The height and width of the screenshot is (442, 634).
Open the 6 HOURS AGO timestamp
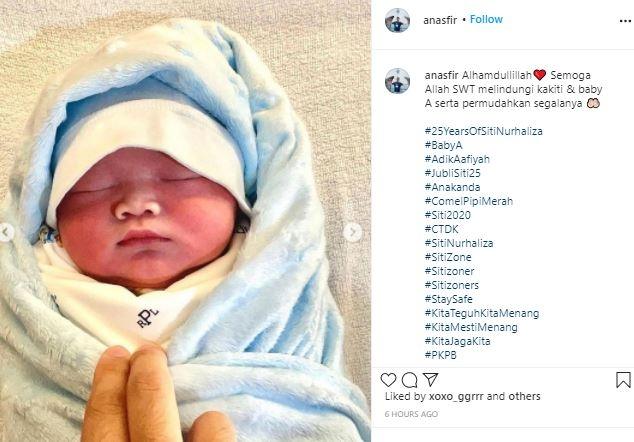[x=411, y=414]
